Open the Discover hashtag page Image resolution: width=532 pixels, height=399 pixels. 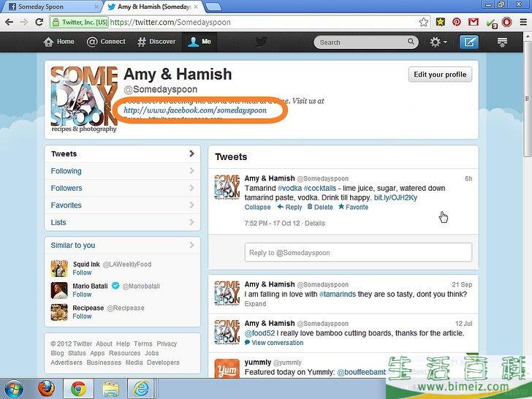(x=156, y=42)
